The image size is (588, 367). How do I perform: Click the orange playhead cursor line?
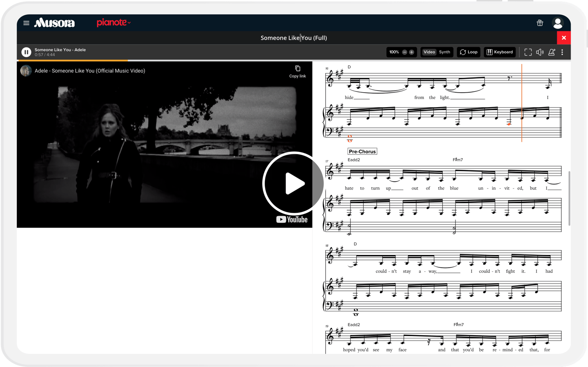click(522, 103)
